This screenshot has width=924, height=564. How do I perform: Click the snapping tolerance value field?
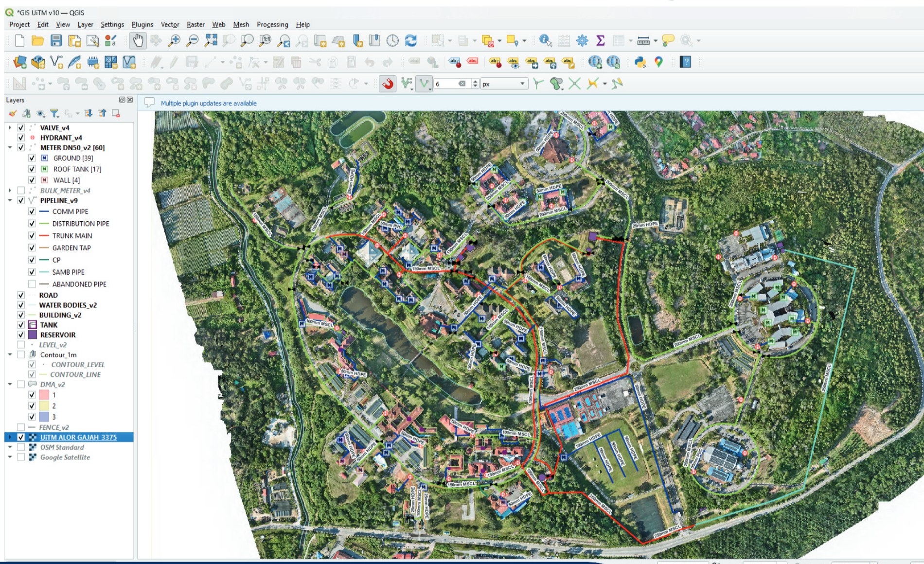[x=446, y=84]
